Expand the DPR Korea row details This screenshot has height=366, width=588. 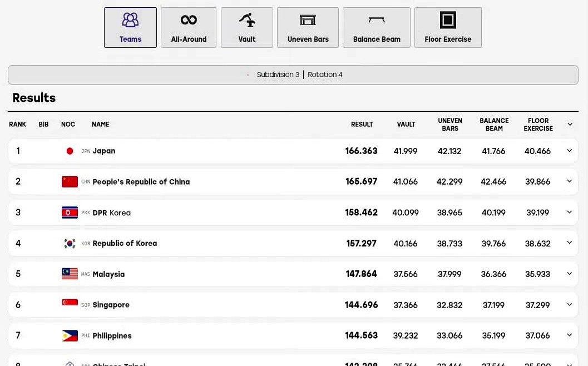pyautogui.click(x=569, y=212)
